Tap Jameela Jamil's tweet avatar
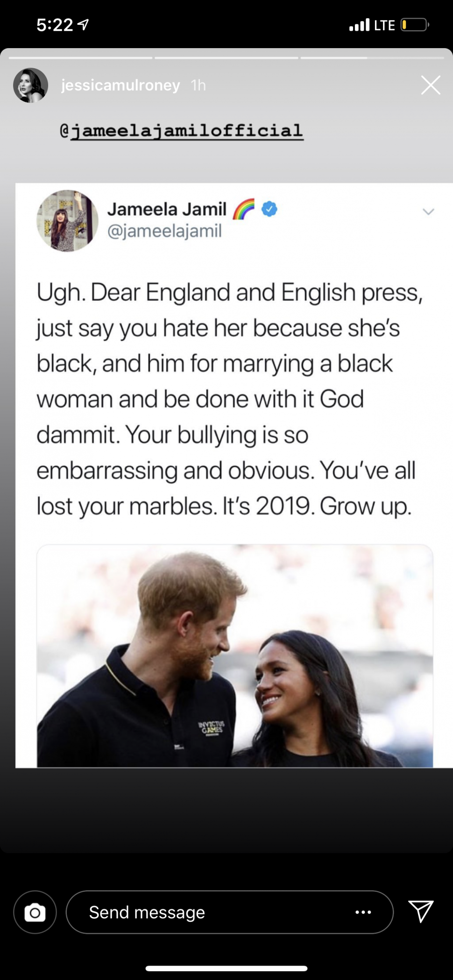Screen dimensions: 453x980 click(68, 221)
